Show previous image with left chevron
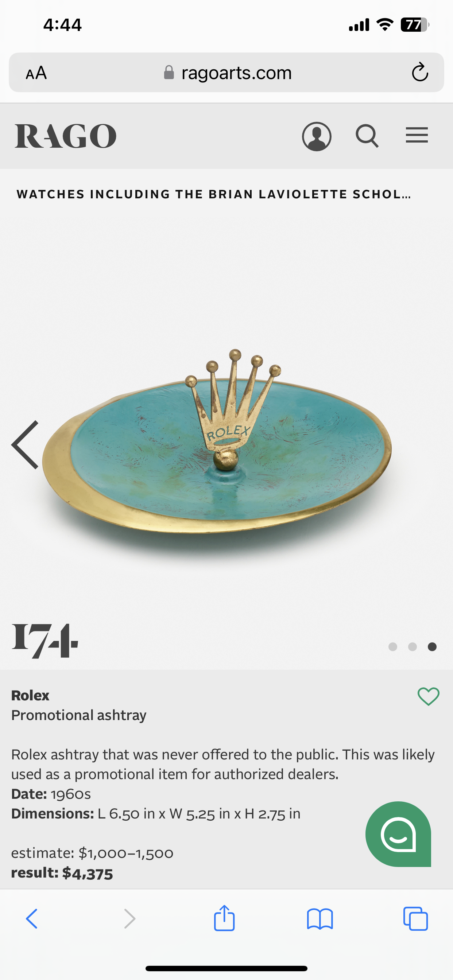The height and width of the screenshot is (980, 453). point(25,445)
